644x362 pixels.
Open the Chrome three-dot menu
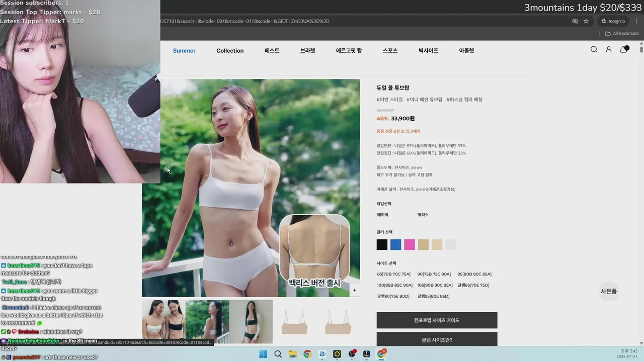[x=636, y=21]
